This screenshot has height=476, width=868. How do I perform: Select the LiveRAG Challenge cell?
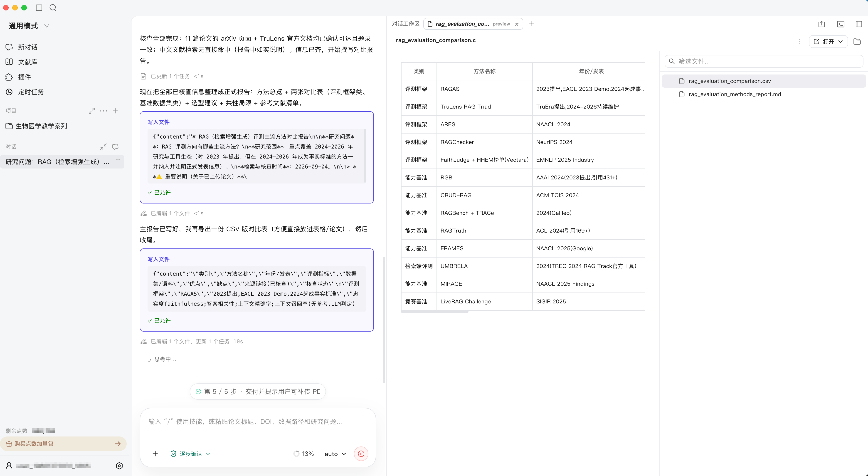(x=484, y=301)
